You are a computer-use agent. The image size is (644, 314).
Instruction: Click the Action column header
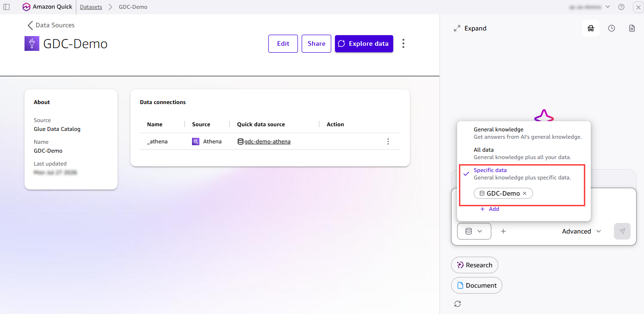pyautogui.click(x=335, y=124)
